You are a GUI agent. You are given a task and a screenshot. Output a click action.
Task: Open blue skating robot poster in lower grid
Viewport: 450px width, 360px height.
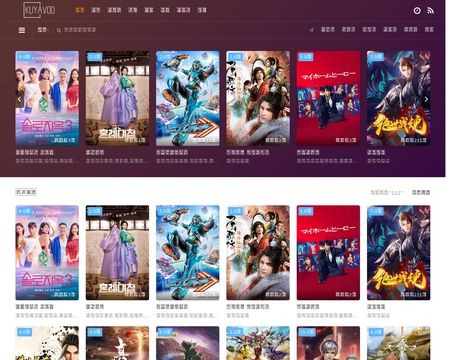pyautogui.click(x=188, y=253)
